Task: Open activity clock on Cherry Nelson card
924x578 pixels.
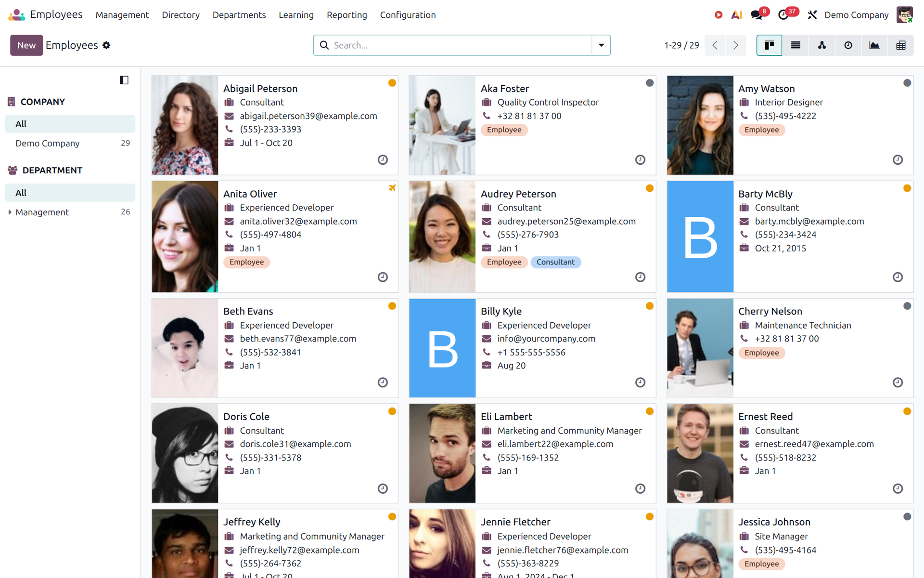Action: (898, 382)
